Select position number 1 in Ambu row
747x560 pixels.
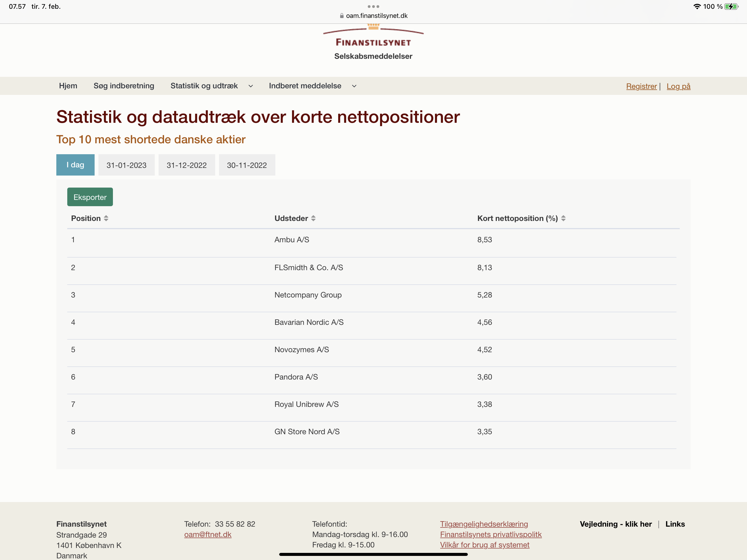click(x=73, y=240)
